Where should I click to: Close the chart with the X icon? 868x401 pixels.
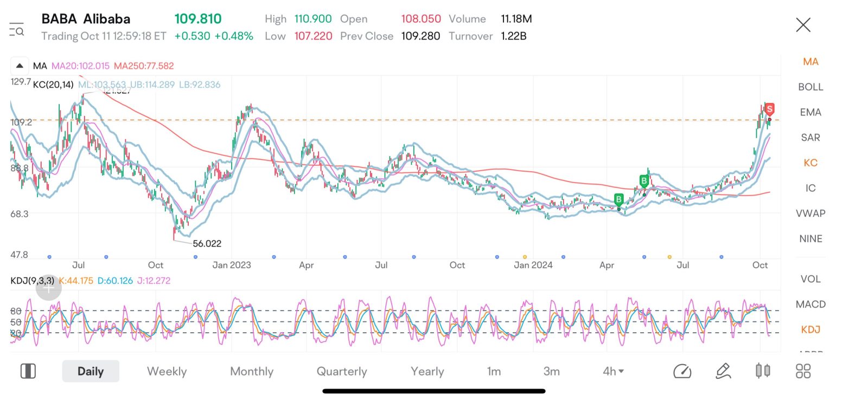point(803,25)
